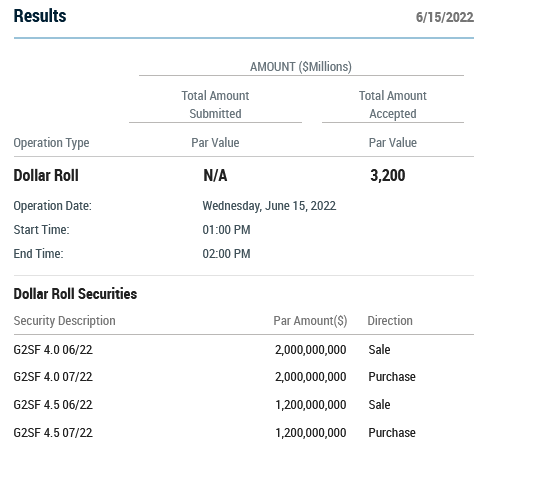Image resolution: width=534 pixels, height=482 pixels.
Task: Click par amount for G2SF 4.5 06/22
Action: (x=311, y=405)
